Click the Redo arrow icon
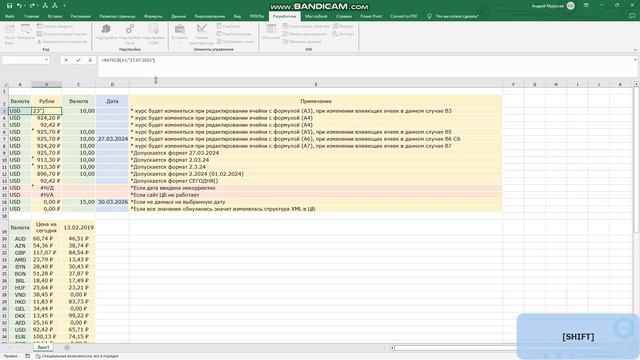This screenshot has width=640, height=360. [x=32, y=6]
